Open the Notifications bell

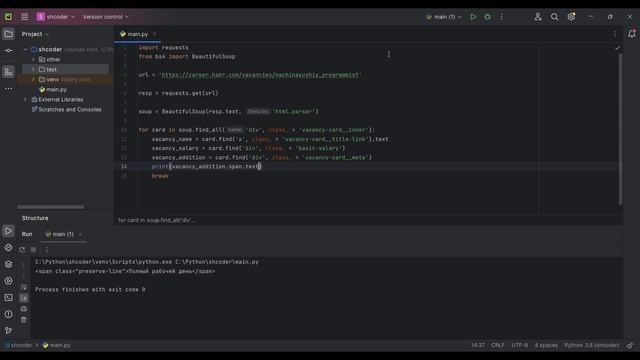[x=631, y=34]
